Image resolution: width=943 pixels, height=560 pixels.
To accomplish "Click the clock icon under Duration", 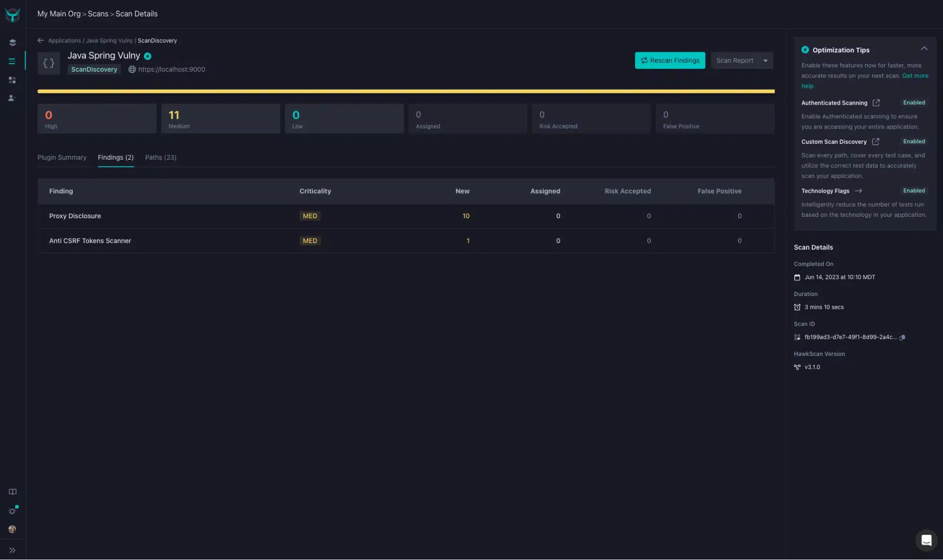I will click(797, 307).
